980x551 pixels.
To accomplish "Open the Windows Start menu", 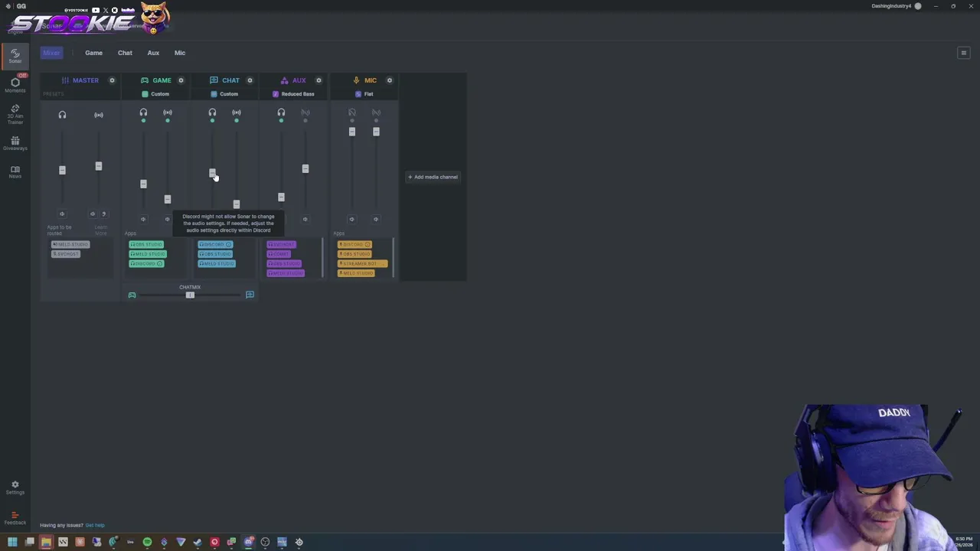I will 12,542.
